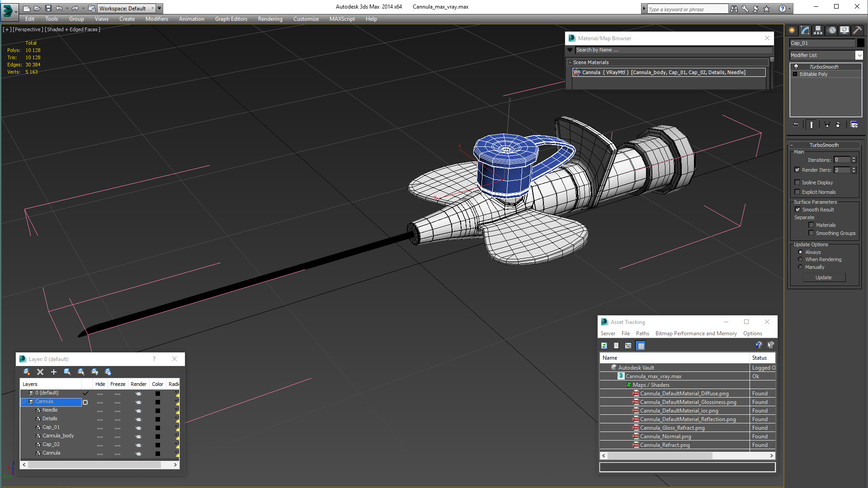868x488 pixels.
Task: Collapse the Cannula layer tree node
Action: (x=24, y=402)
